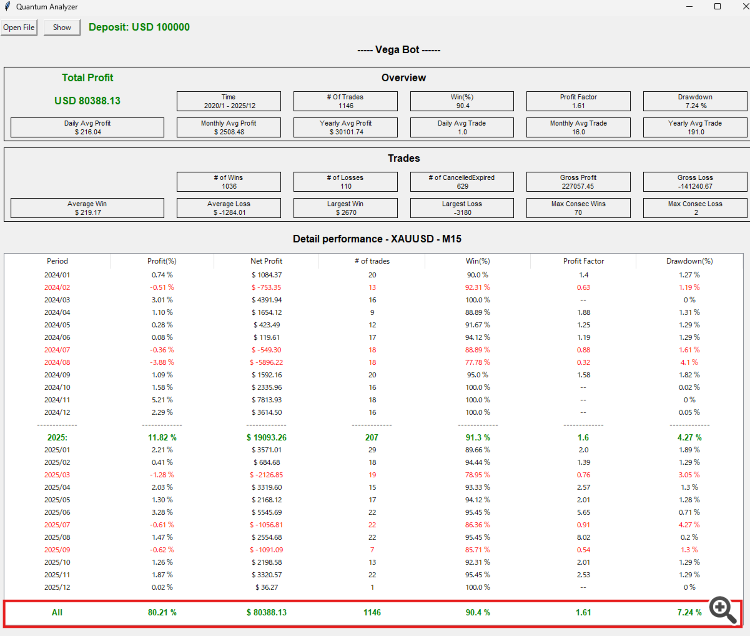
Task: Select the 2025/03 period cell
Action: pos(57,475)
